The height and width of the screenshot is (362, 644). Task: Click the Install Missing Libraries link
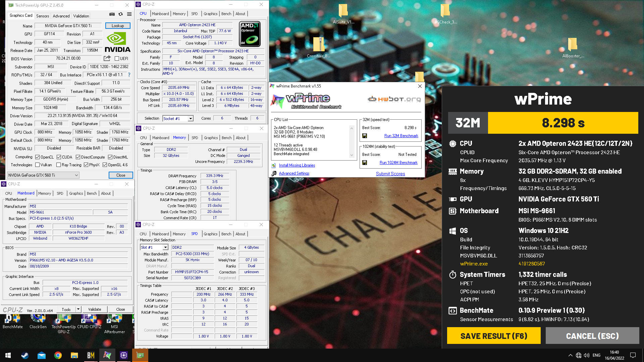coord(297,165)
